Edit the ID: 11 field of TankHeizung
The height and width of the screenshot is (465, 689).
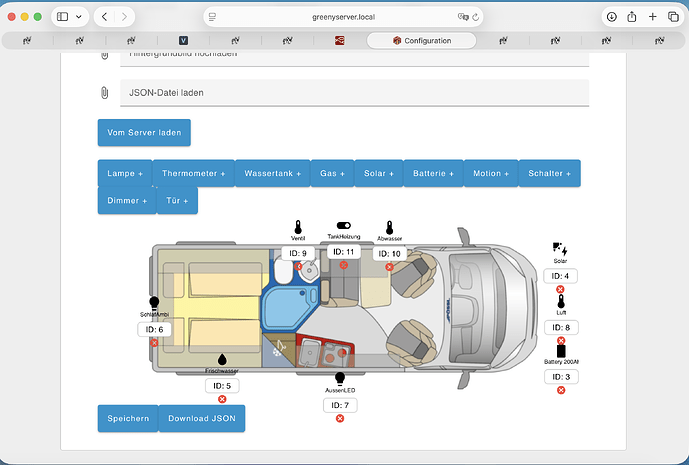pos(343,252)
